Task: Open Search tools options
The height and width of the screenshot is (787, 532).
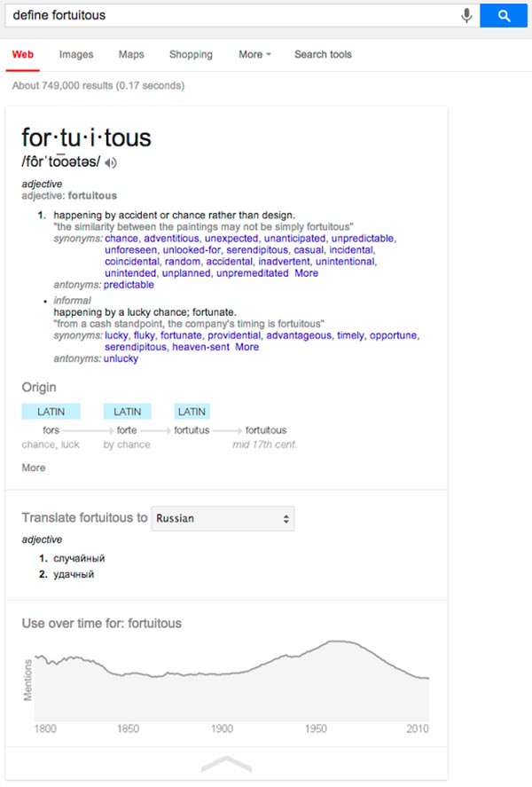Action: [323, 54]
